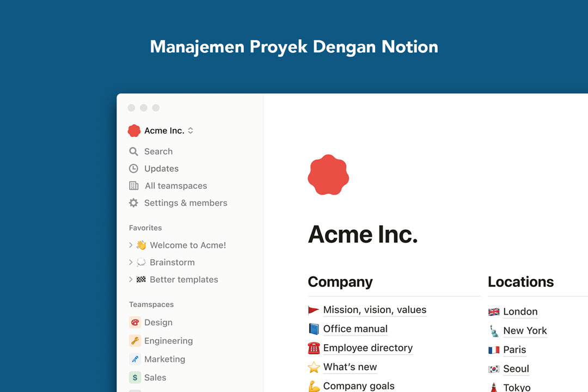588x392 pixels.
Task: Expand the Welcome to Acme! page
Action: pyautogui.click(x=131, y=245)
